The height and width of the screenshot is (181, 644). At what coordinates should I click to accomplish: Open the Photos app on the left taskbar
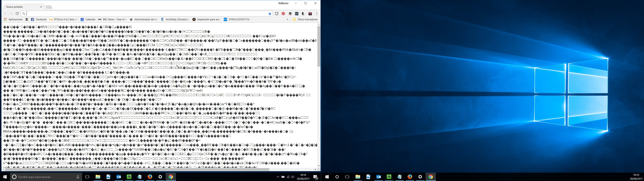108,177
